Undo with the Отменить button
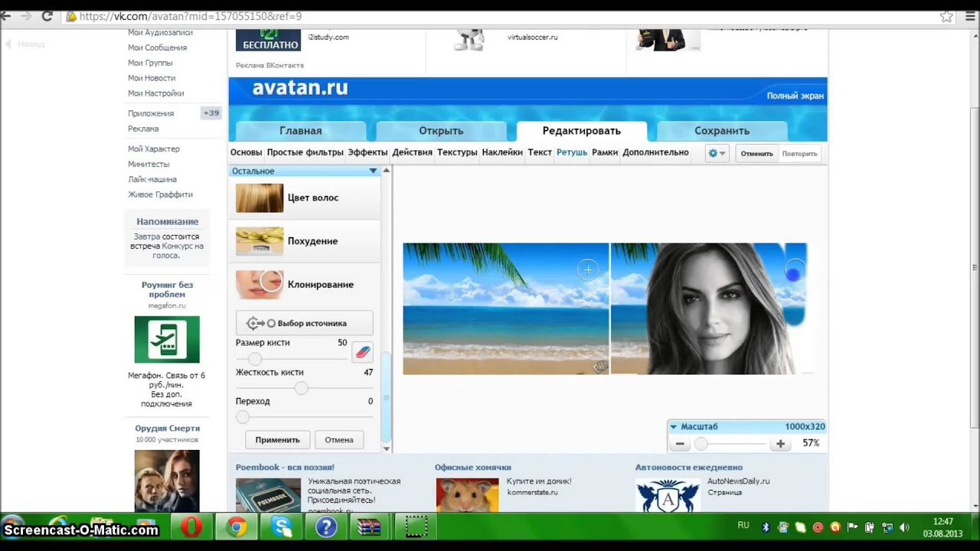Image resolution: width=980 pixels, height=551 pixels. (x=756, y=153)
